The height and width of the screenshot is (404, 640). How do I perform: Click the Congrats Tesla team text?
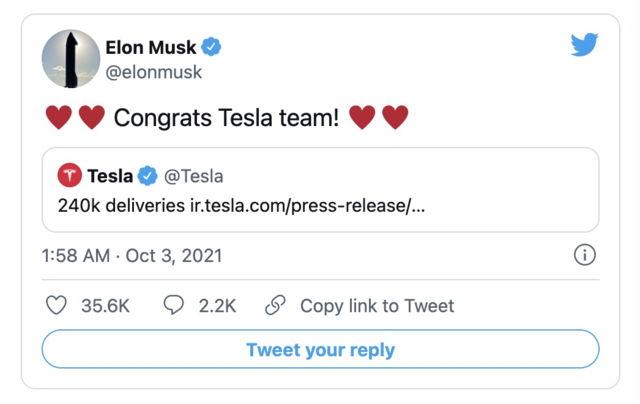coord(227,118)
